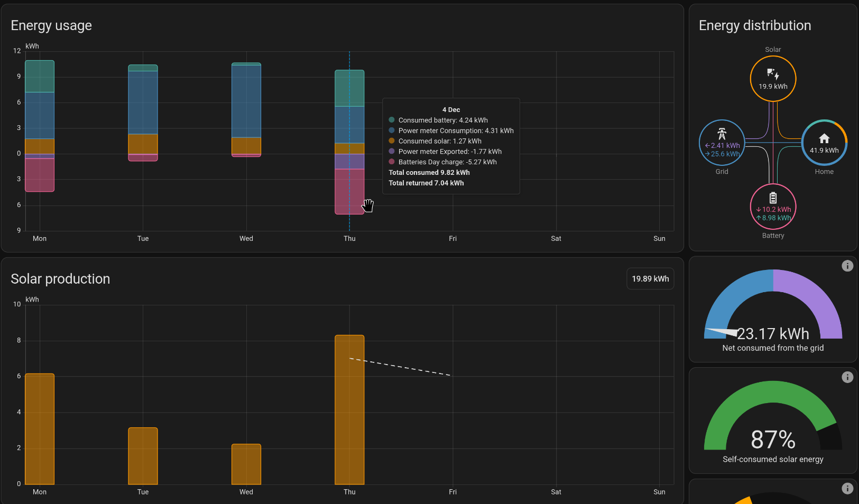
Task: Click the transmission tower Grid icon
Action: pos(722,134)
